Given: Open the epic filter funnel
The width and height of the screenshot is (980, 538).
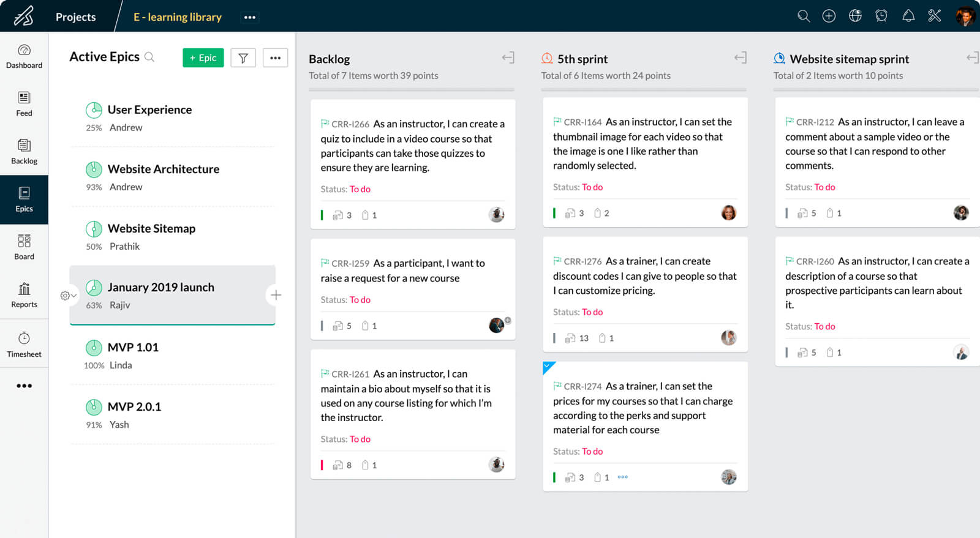Looking at the screenshot, I should click(243, 58).
